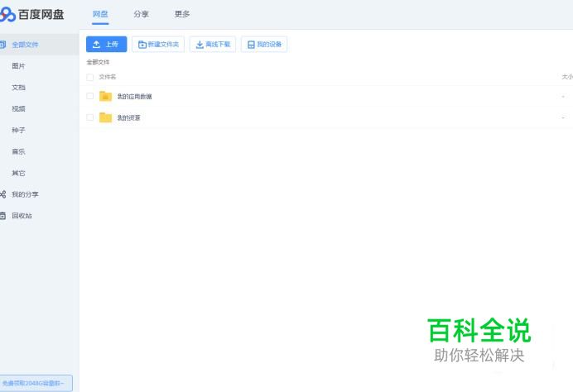The image size is (573, 392).
Task: Click the 全部文件 breadcrumb
Action: click(98, 62)
